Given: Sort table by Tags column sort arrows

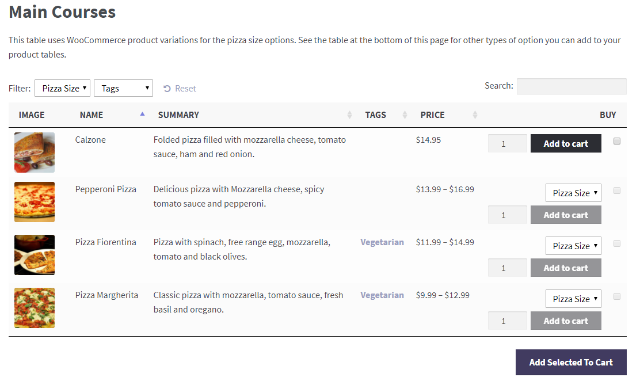Looking at the screenshot, I should tap(405, 115).
